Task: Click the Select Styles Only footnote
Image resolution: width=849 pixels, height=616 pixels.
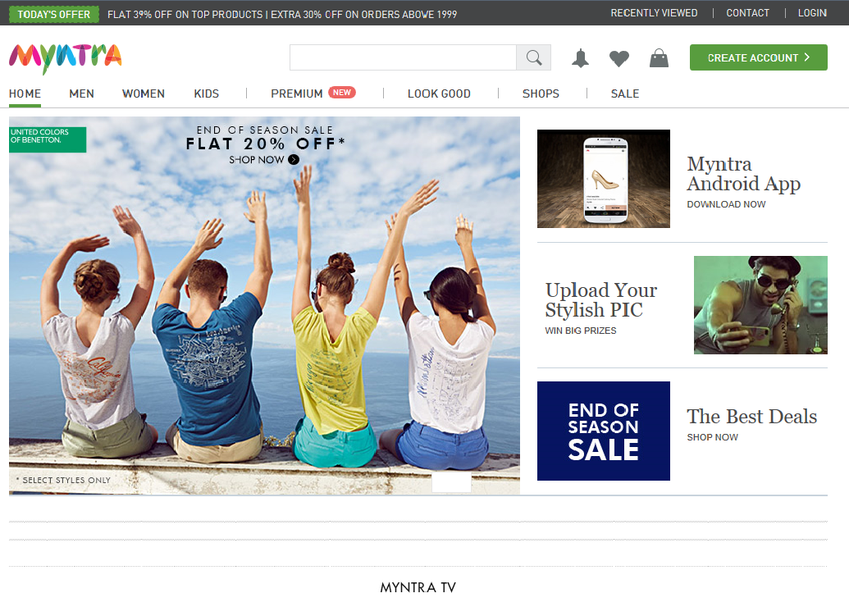Action: (x=63, y=480)
